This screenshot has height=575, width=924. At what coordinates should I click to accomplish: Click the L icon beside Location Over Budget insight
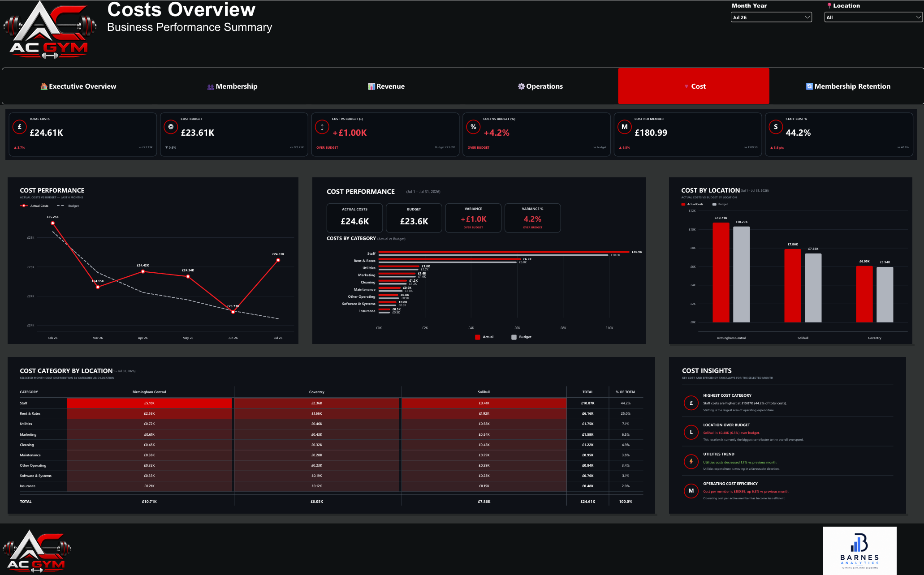click(x=691, y=432)
